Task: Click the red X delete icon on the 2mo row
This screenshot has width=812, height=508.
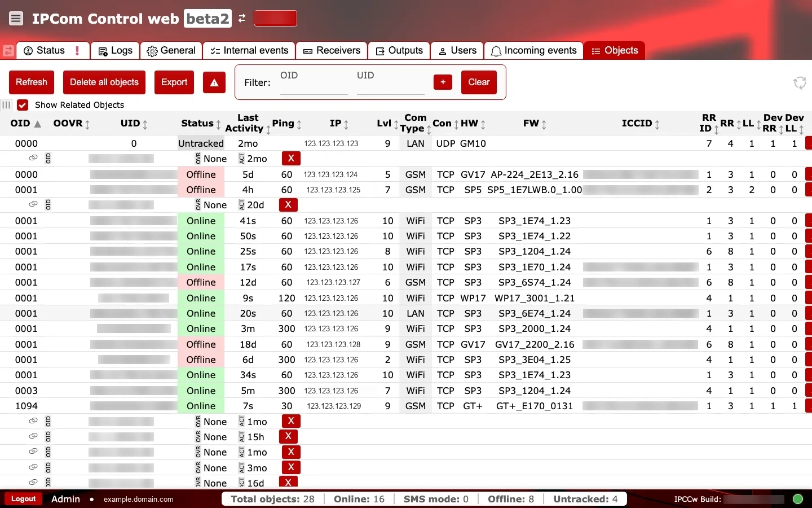Action: [x=290, y=159]
